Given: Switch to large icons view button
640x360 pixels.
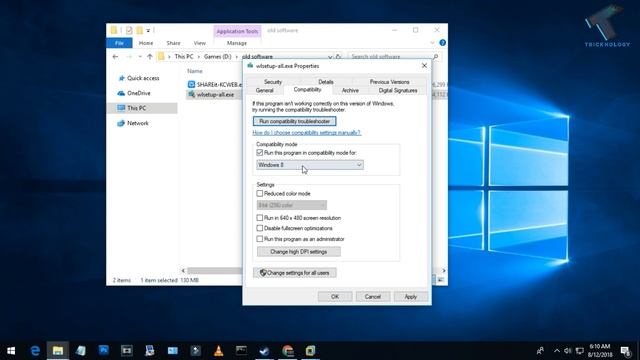Looking at the screenshot, I should point(441,280).
